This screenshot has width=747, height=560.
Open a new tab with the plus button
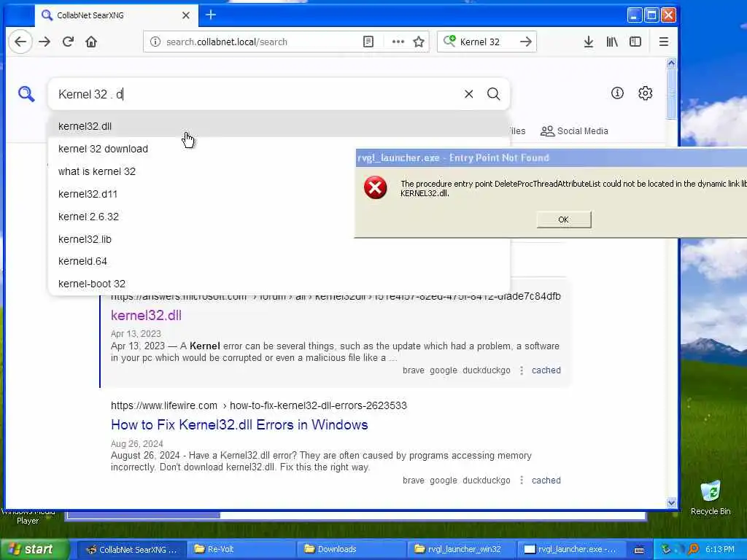pos(211,15)
